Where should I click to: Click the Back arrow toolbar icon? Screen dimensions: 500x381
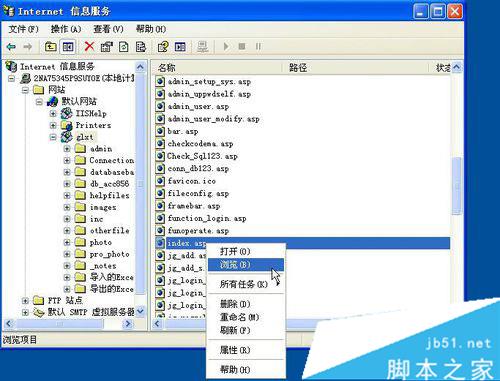(x=11, y=47)
